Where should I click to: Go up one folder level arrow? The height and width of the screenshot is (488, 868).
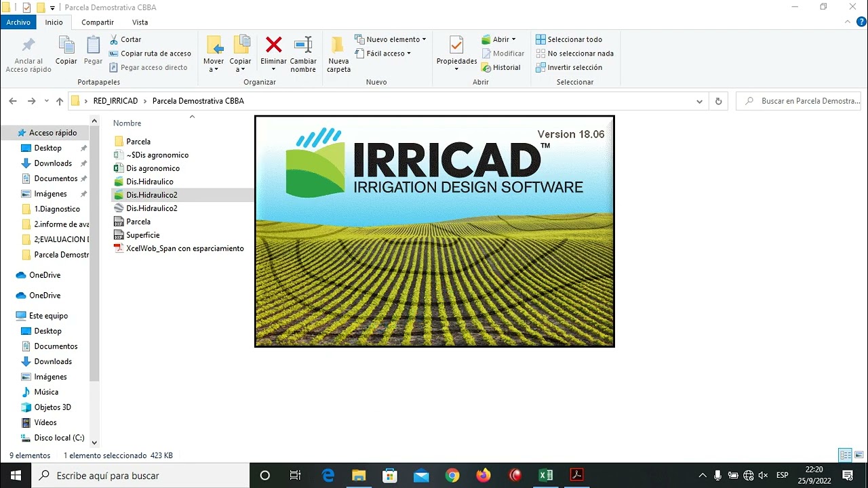pos(60,101)
